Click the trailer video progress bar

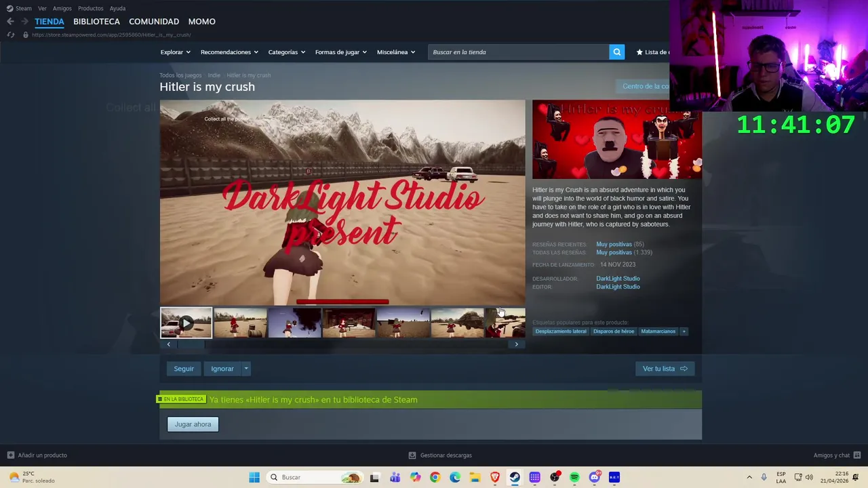(x=342, y=302)
